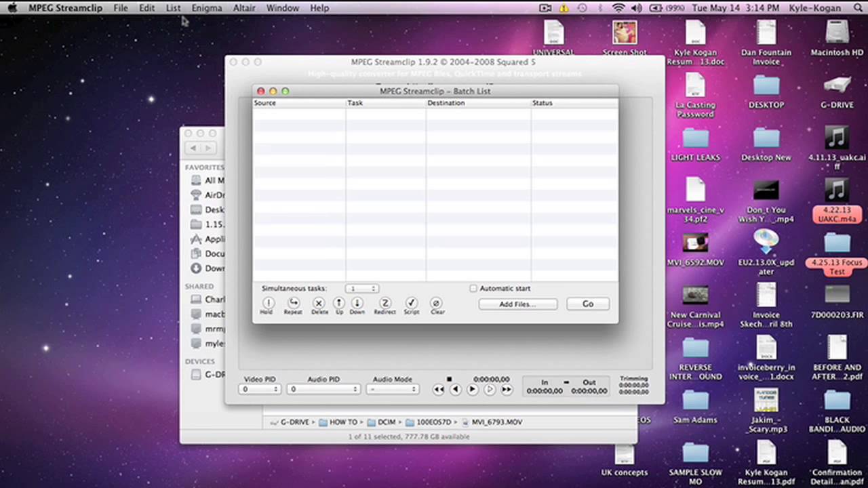Click DCIM folder in Finder path bar
Image resolution: width=868 pixels, height=488 pixels.
pos(382,422)
